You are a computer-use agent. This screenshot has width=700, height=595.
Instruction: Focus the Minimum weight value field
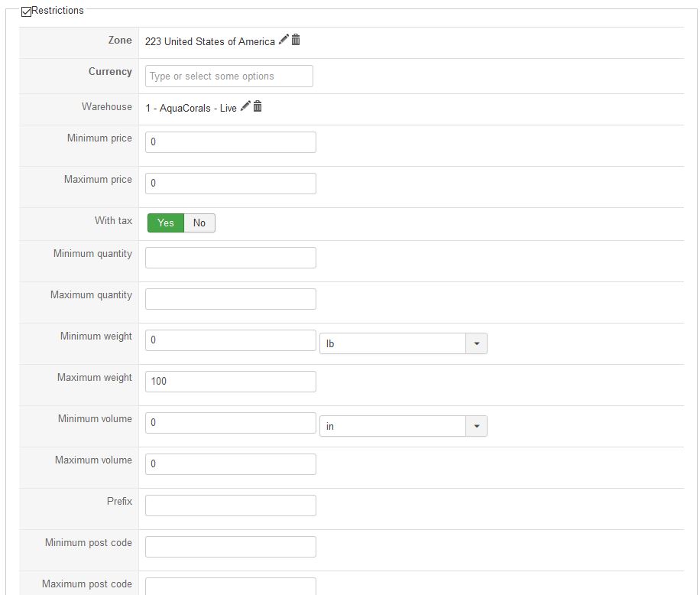230,340
